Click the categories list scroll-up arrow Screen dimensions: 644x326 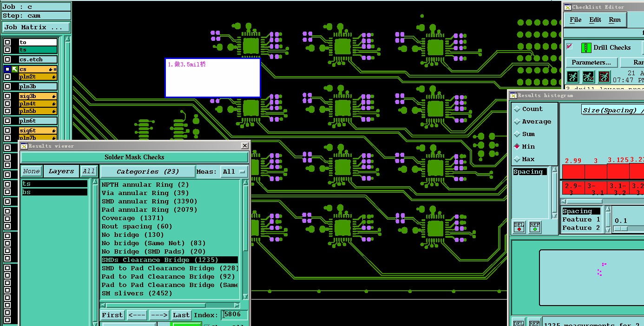point(245,183)
